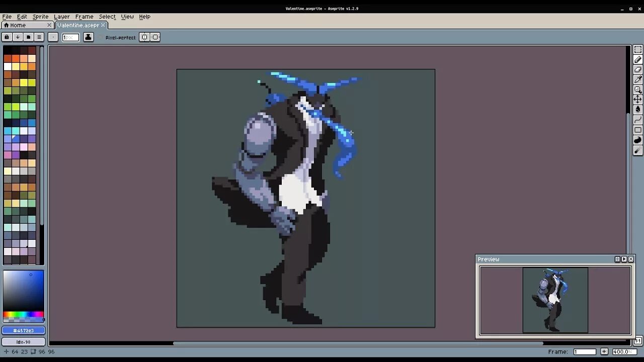Toggle the Pixel-perfect checkbox
Viewport: 644px width, 362px height.
(117, 37)
